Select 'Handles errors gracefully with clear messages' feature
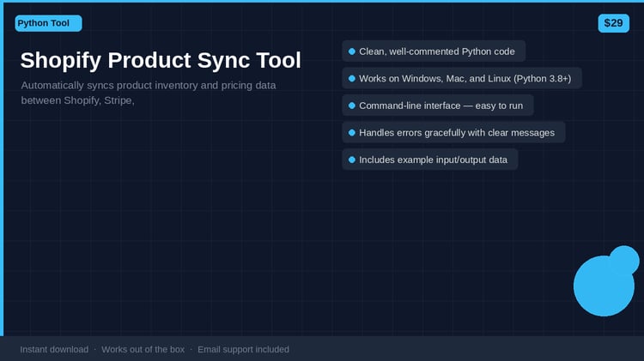 [x=454, y=133]
